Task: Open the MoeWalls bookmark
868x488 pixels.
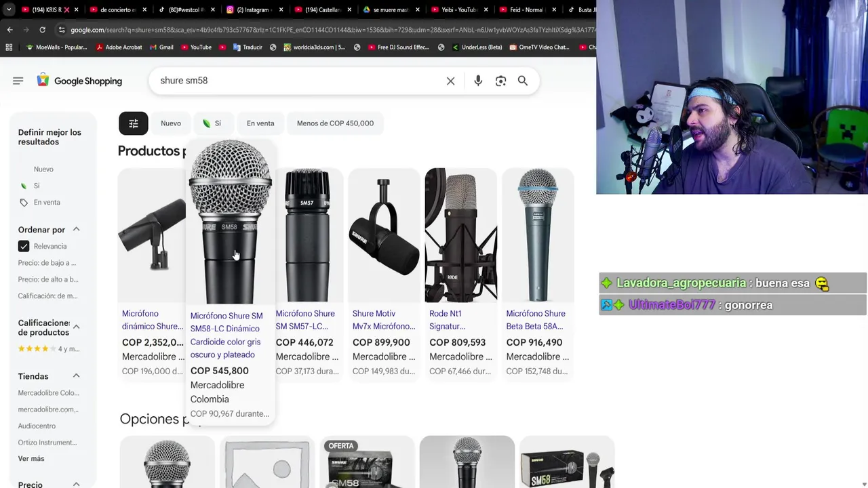Action: 56,47
